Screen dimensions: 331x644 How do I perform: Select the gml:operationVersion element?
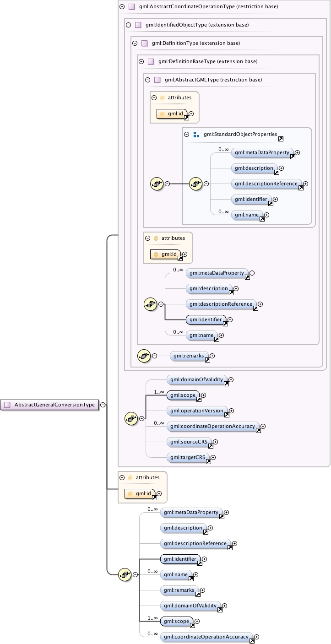tap(198, 411)
